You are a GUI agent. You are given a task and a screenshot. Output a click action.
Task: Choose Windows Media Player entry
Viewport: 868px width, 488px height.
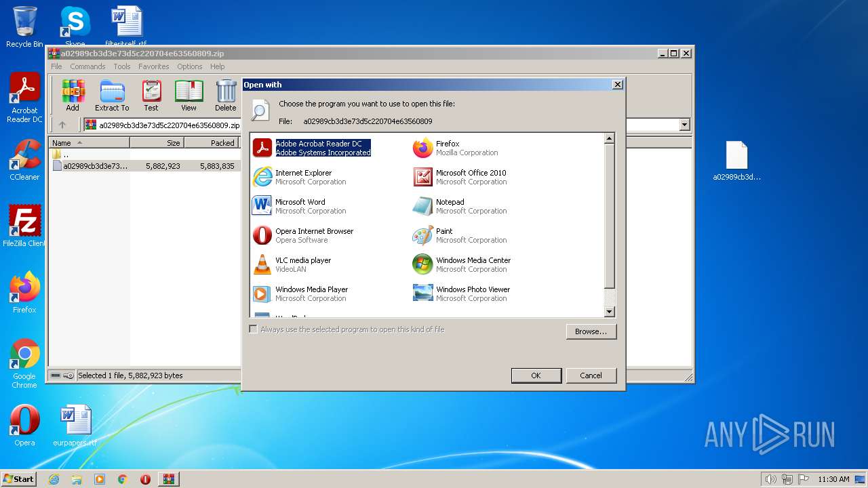pyautogui.click(x=300, y=293)
